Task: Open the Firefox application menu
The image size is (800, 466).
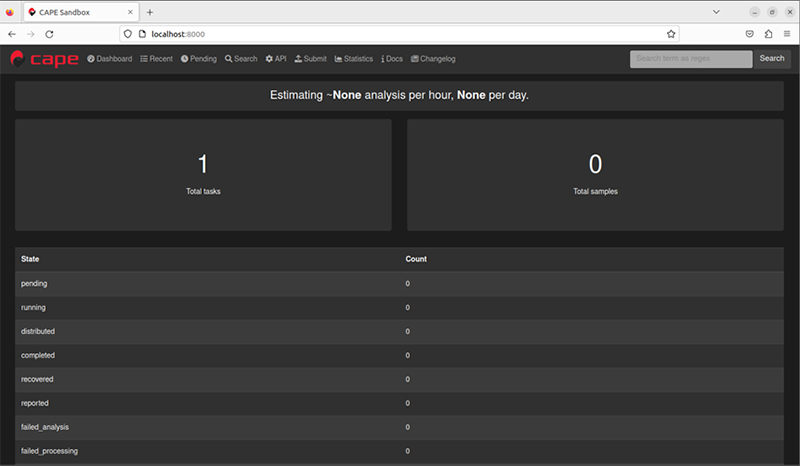Action: click(787, 33)
